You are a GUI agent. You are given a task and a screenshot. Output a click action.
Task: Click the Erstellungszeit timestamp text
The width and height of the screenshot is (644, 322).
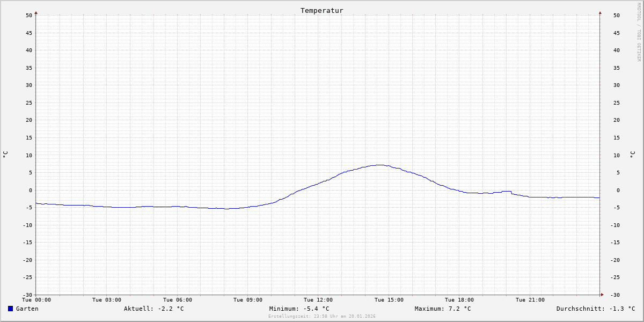pos(322,316)
